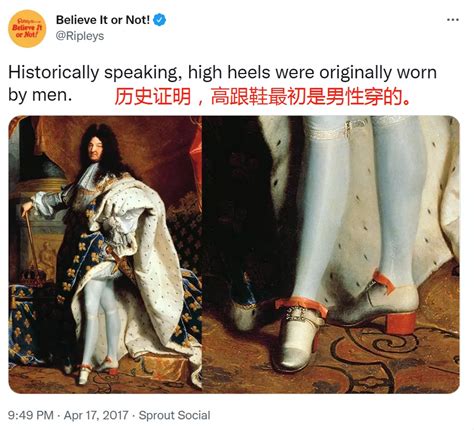The image size is (474, 430).
Task: Open the Believe It or Not! display name
Action: pos(103,20)
